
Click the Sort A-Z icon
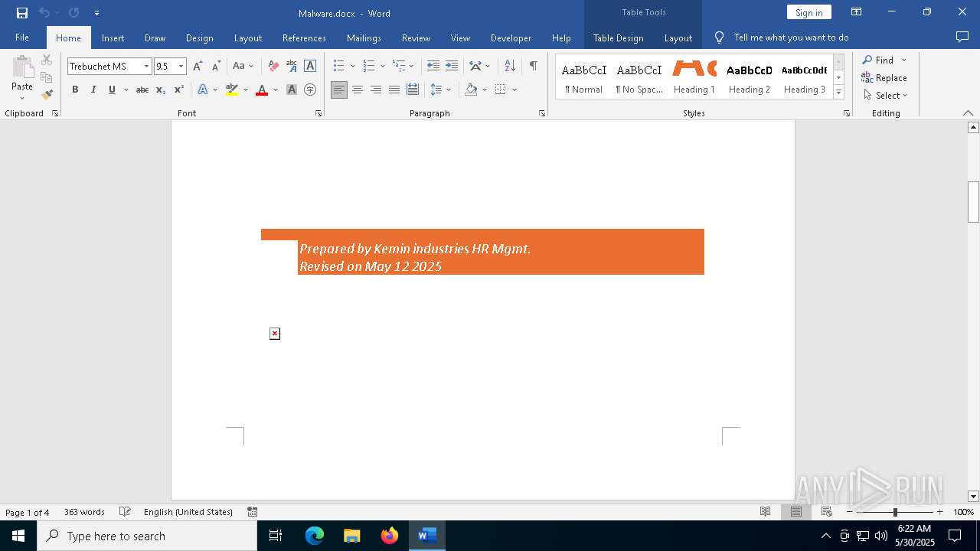(x=510, y=67)
